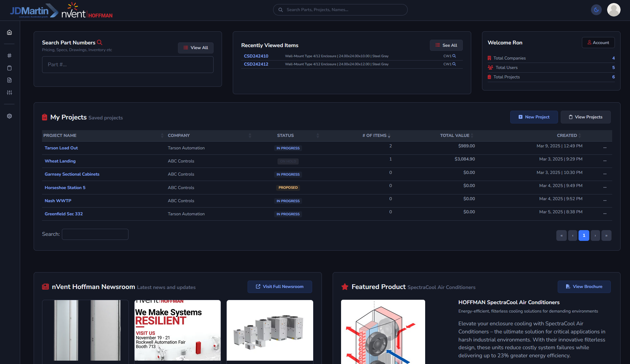Go to page 1 in pagination

[584, 235]
